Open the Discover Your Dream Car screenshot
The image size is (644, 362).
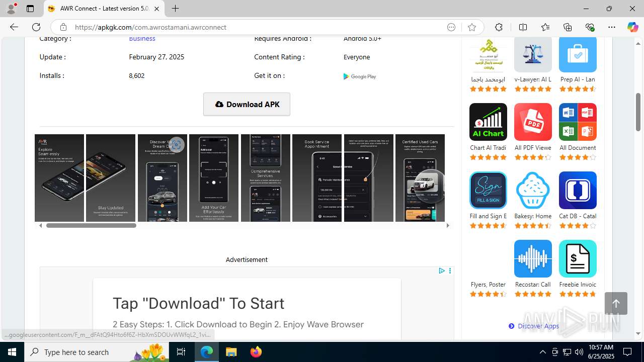pos(163,177)
